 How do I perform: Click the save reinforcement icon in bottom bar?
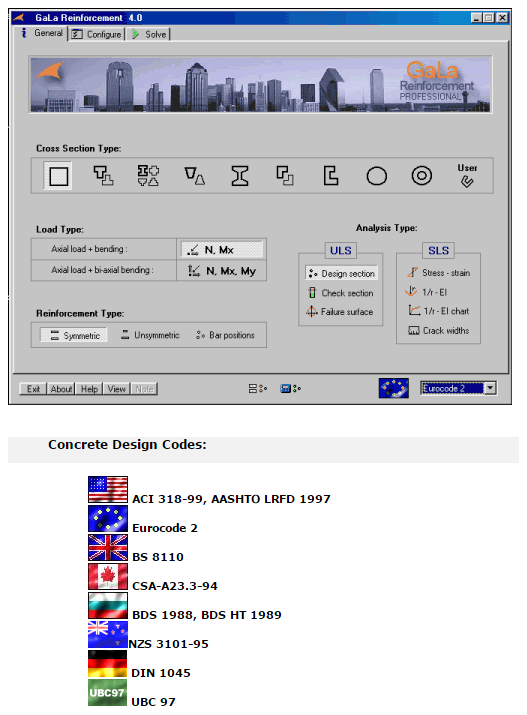tap(290, 389)
